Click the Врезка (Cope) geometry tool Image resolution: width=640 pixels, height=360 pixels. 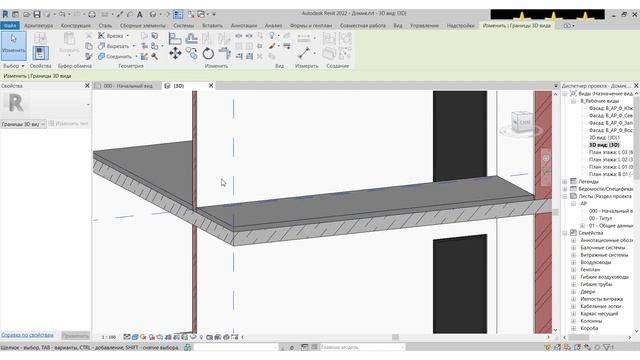coord(110,36)
